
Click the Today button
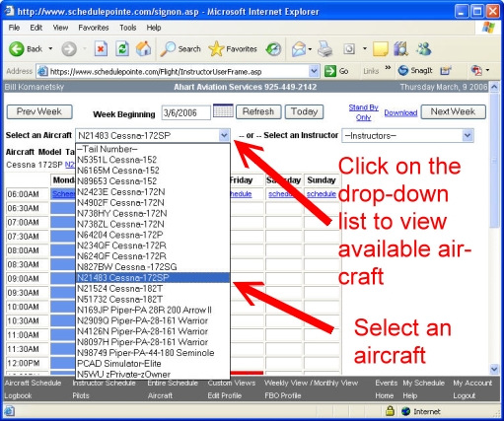tap(304, 111)
